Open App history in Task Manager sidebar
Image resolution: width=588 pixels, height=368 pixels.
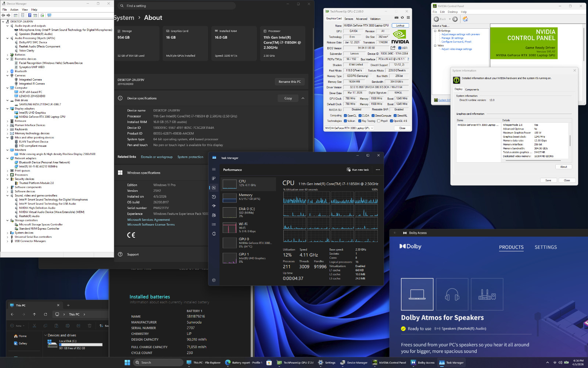click(x=214, y=197)
